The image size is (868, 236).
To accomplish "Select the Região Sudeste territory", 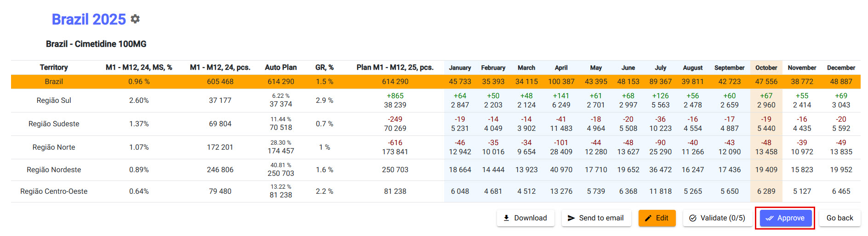I will tap(54, 124).
